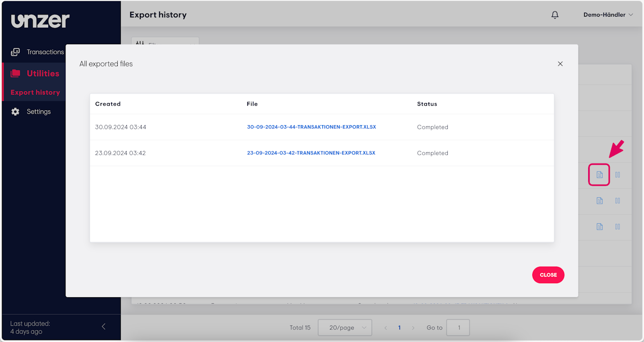Expand the Demo-Händler account dropdown
Screen dimensions: 644x342
point(608,15)
